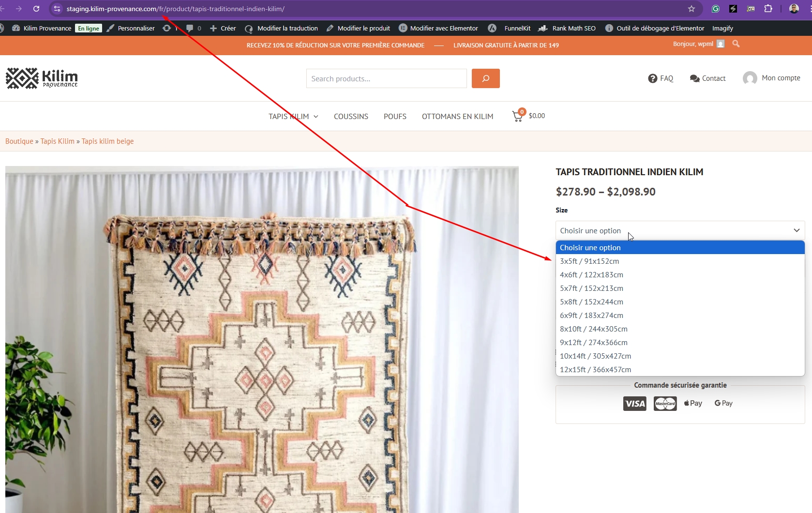
Task: Bookmark this page with the star icon
Action: 692,9
